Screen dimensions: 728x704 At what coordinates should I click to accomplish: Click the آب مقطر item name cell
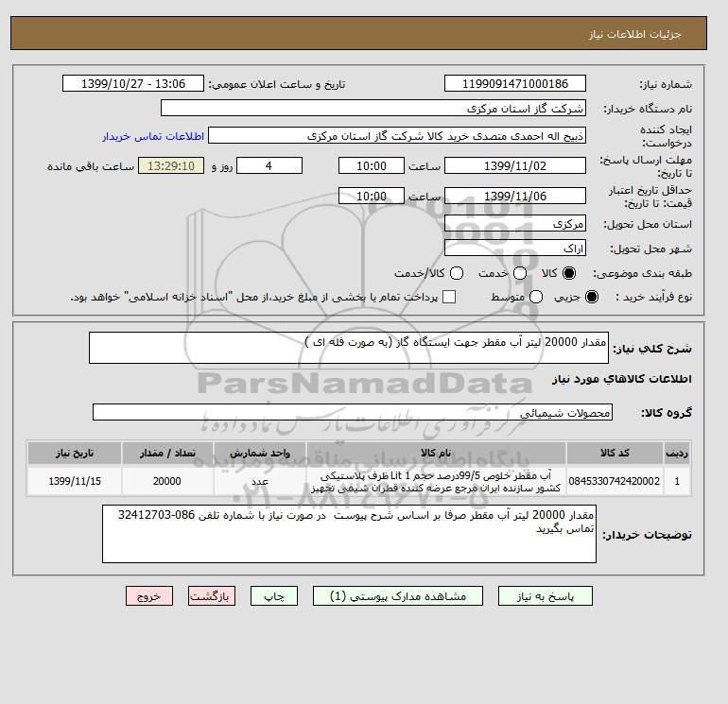tap(437, 481)
